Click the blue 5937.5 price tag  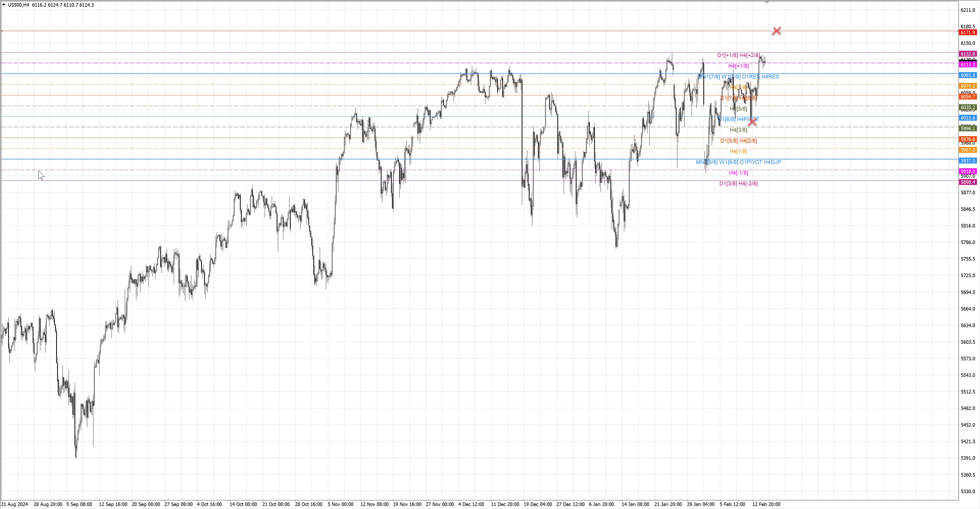point(967,161)
